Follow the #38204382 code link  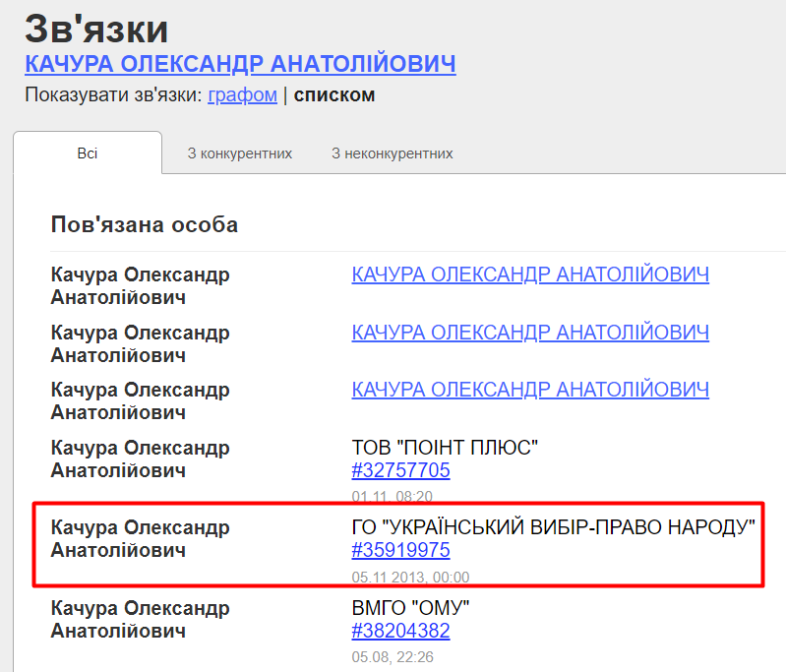click(400, 631)
